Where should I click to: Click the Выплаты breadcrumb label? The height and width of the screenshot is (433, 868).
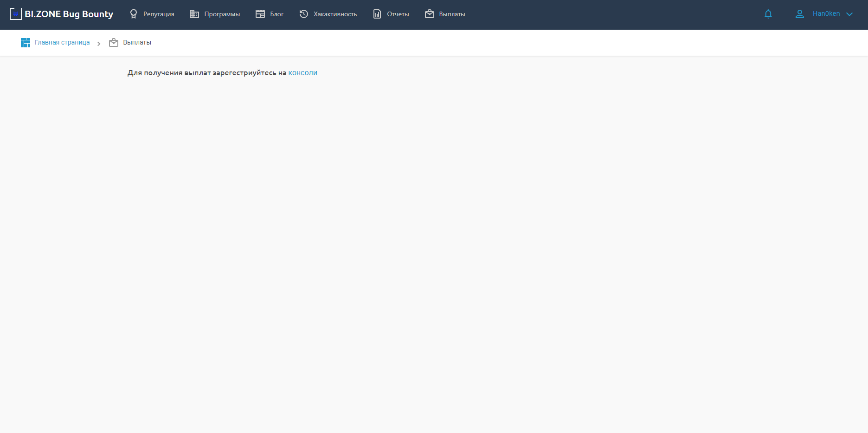(137, 43)
